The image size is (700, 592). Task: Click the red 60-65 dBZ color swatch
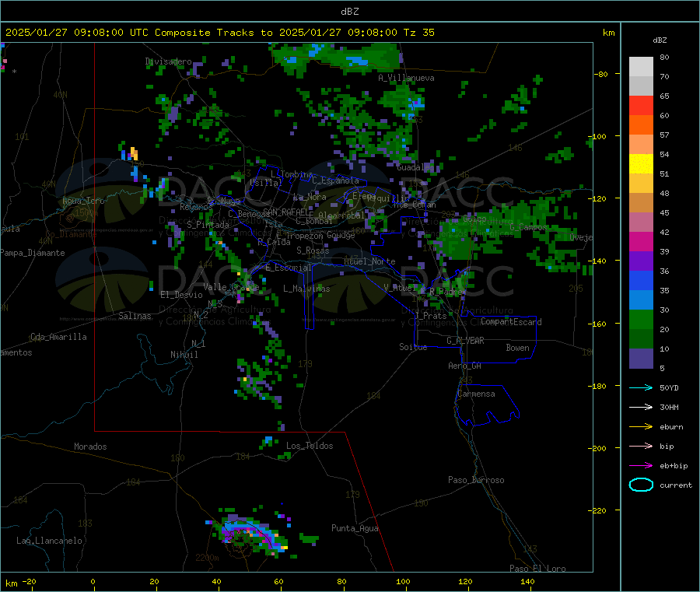641,105
